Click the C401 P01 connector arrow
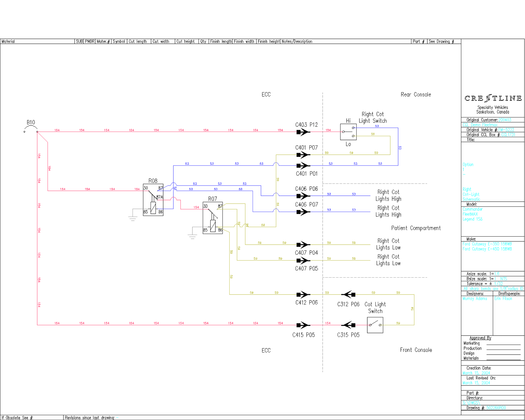Screen dimensions: 525x420 coord(303,166)
